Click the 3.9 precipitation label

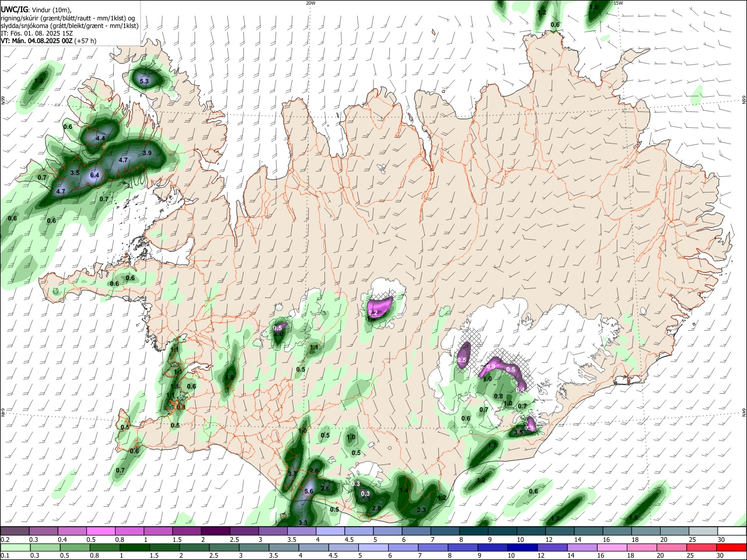[x=147, y=153]
